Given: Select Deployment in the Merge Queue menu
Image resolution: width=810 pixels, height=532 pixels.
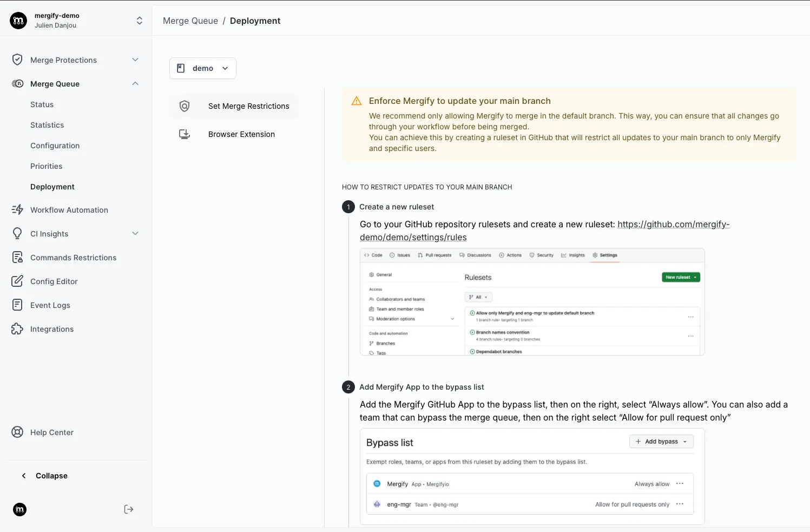Looking at the screenshot, I should [x=52, y=186].
